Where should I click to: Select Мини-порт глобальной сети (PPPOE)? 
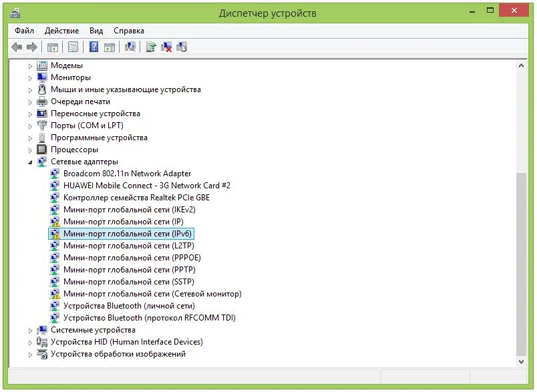click(132, 258)
